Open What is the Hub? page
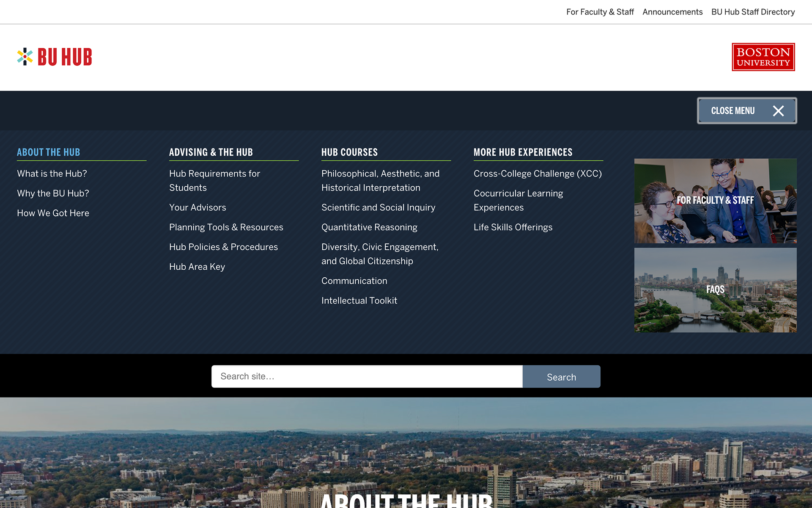The width and height of the screenshot is (812, 508). click(52, 174)
